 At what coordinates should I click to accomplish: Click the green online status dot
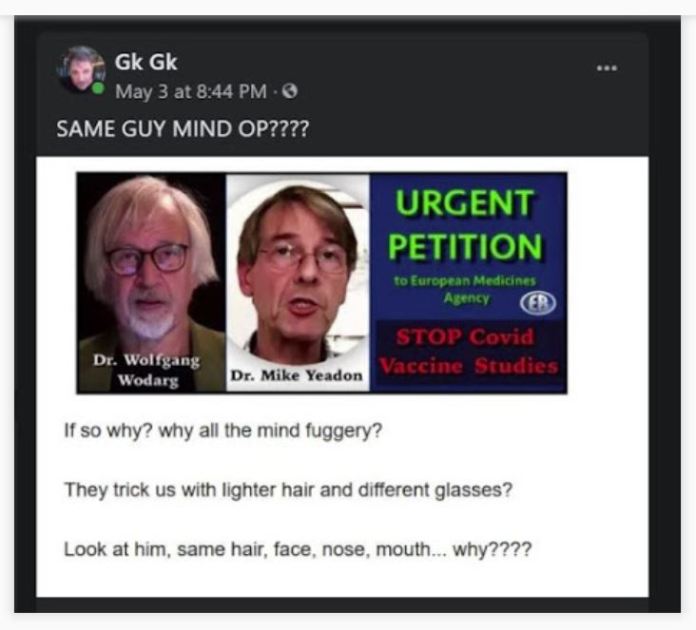tap(98, 88)
